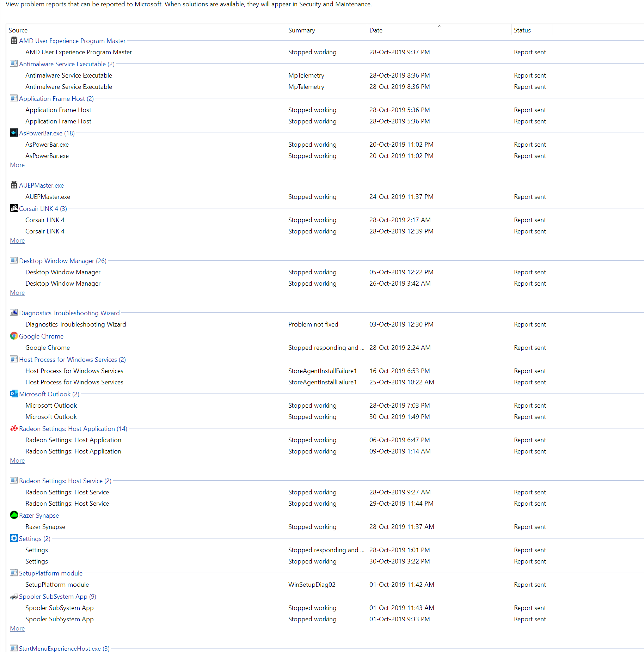644x652 pixels.
Task: Collapse the Antimalware Service Executable (2) group
Action: click(67, 64)
